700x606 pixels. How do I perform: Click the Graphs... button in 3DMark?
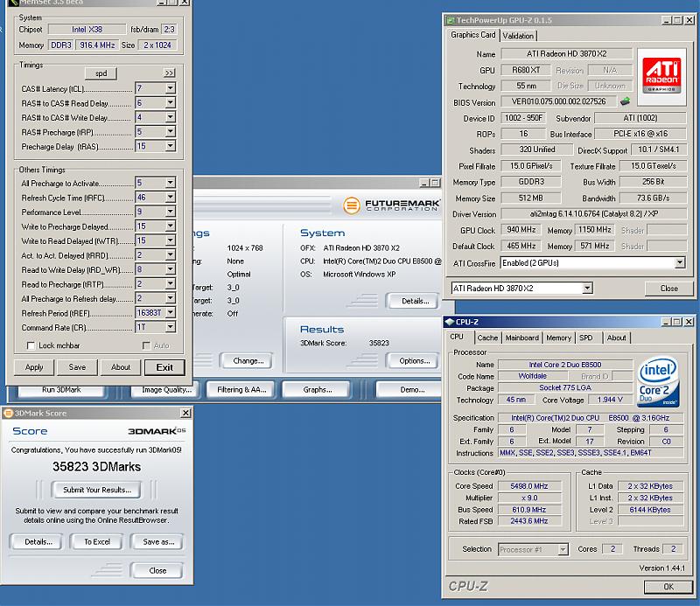pyautogui.click(x=318, y=390)
